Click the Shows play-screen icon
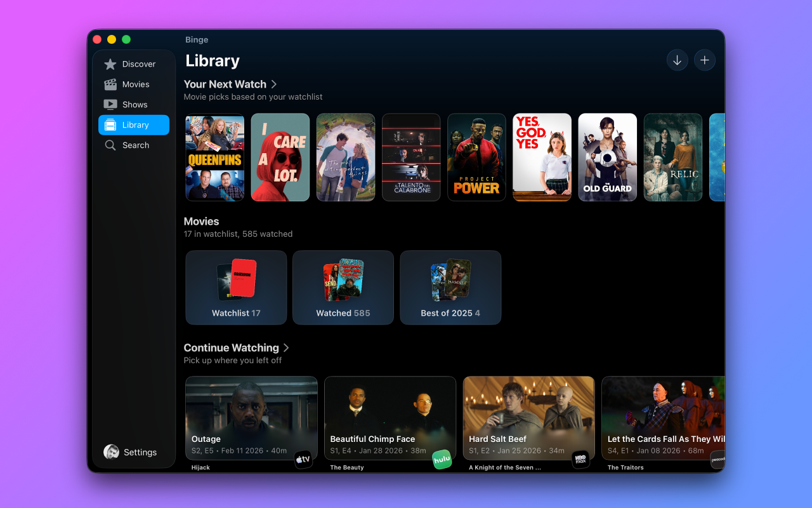 [x=110, y=105]
